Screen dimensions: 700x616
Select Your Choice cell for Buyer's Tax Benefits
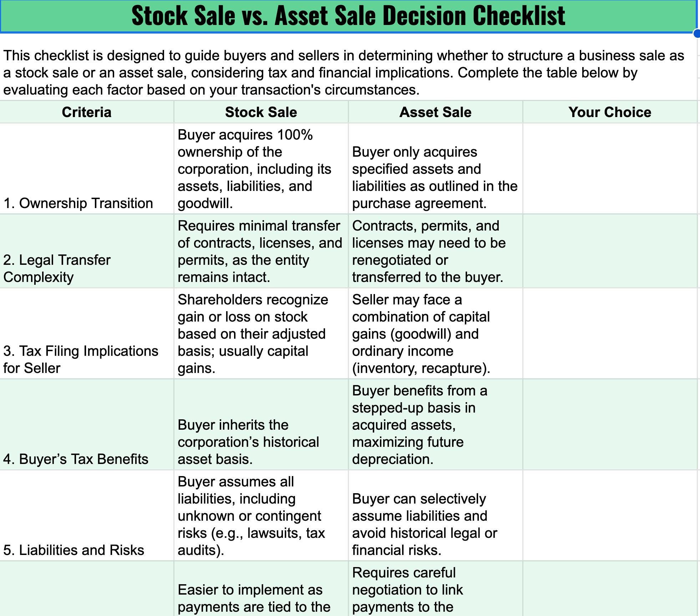point(610,424)
